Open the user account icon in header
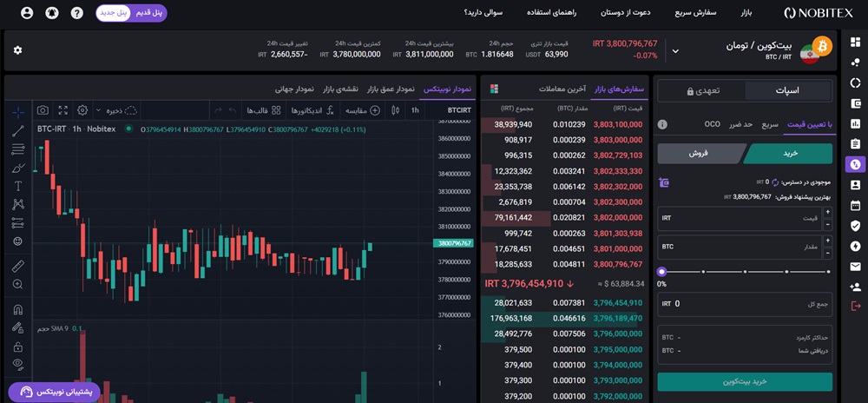This screenshot has width=868, height=403. (27, 13)
